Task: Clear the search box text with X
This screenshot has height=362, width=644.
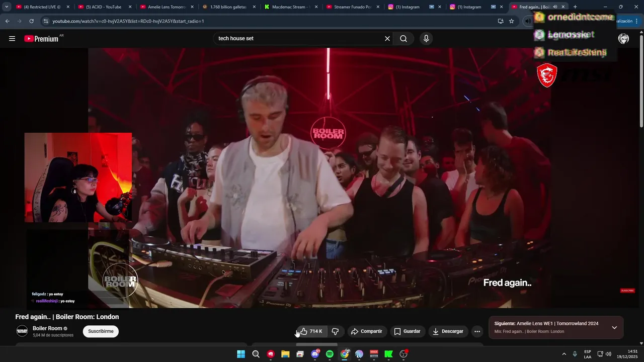Action: pyautogui.click(x=387, y=39)
